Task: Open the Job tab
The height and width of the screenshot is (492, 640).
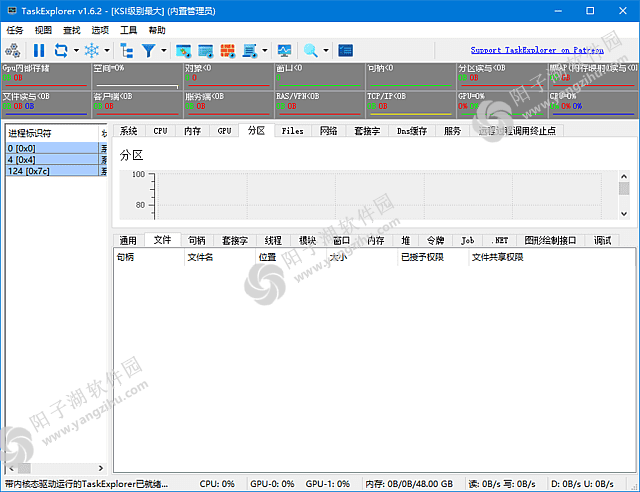Action: [468, 240]
